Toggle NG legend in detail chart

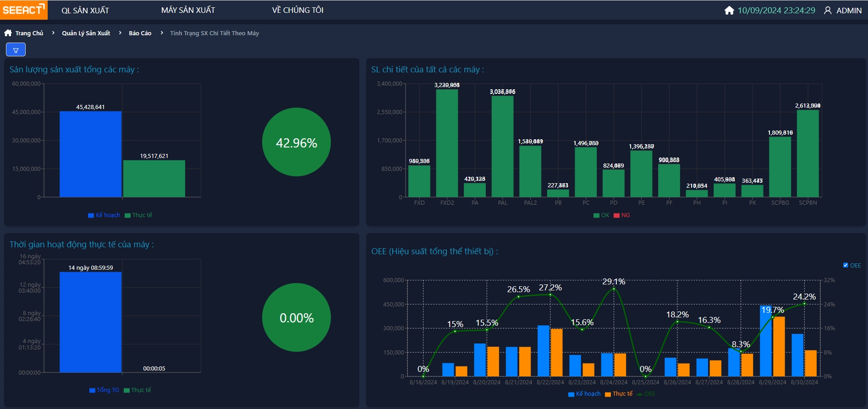coord(622,215)
